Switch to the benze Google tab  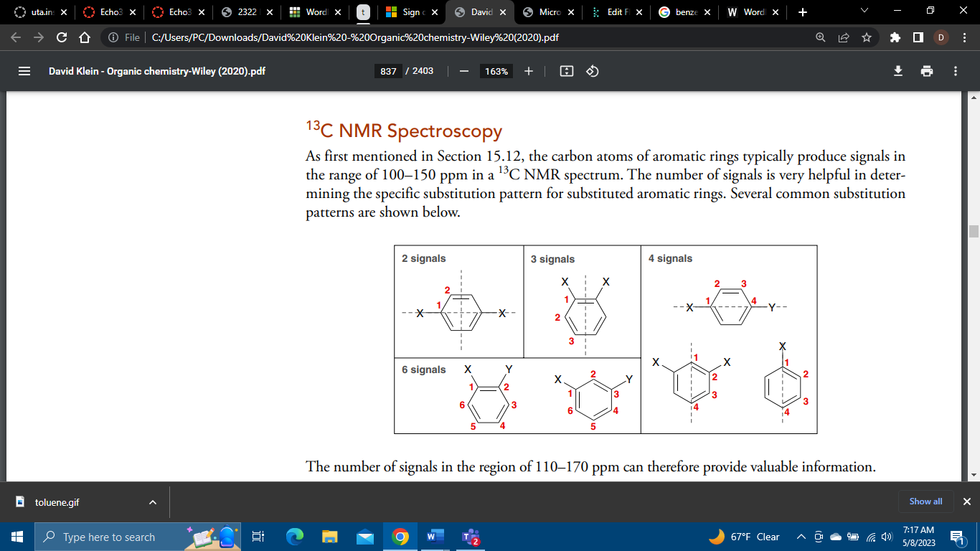point(683,12)
